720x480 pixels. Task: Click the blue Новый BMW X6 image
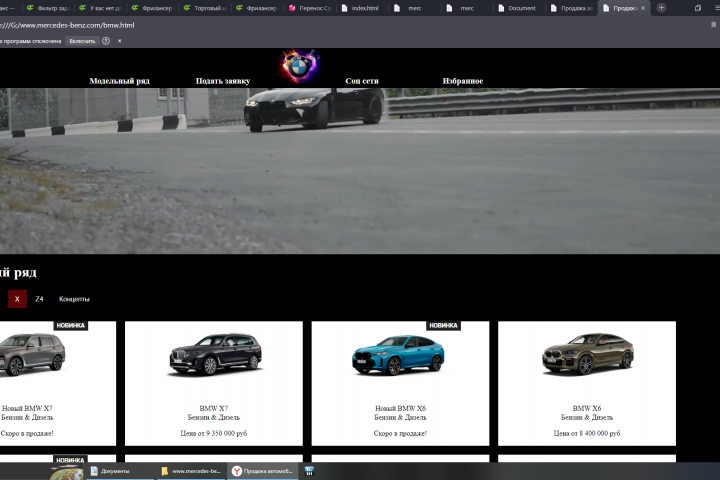pos(398,355)
